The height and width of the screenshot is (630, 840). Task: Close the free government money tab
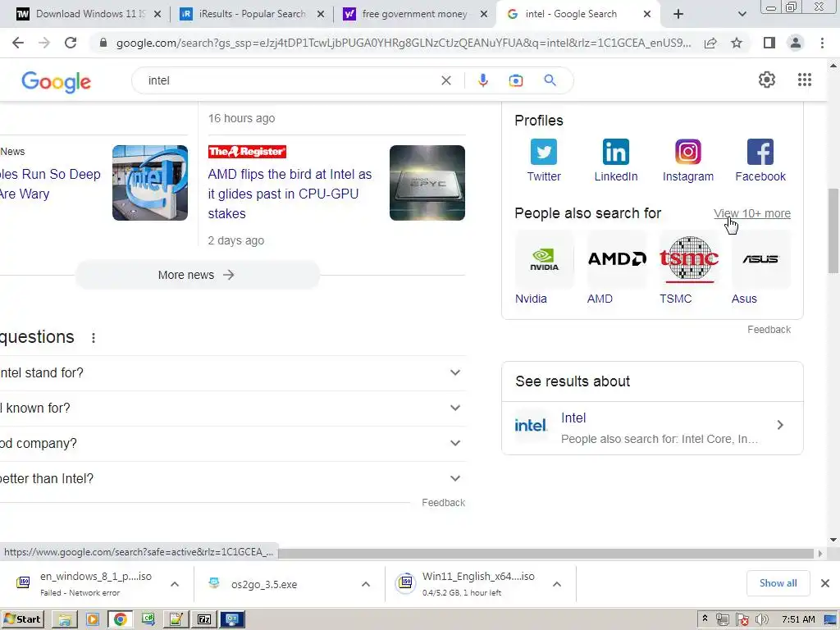484,15
